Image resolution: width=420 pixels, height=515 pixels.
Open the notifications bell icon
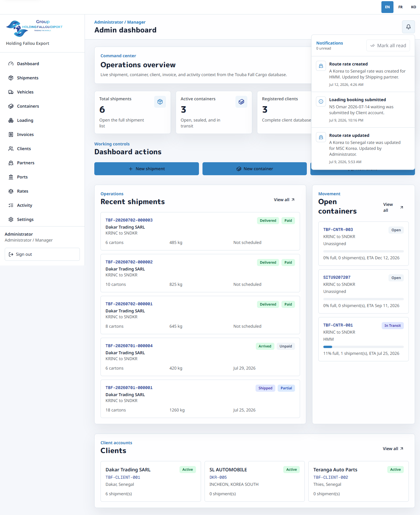pyautogui.click(x=408, y=27)
